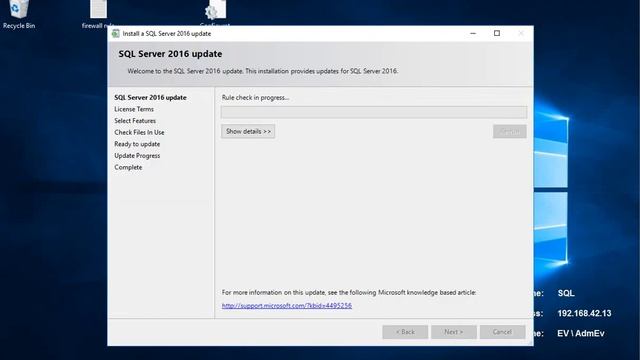Screen dimensions: 640x360
Task: Select the Ready to update step
Action: coord(137,144)
